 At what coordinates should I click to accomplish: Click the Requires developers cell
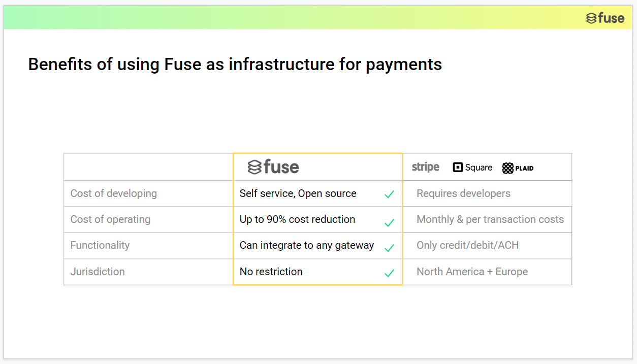(463, 193)
